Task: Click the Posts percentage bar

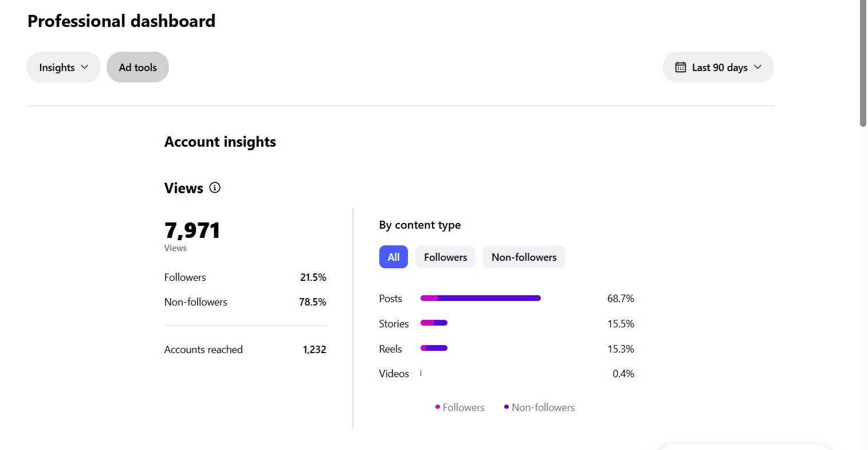Action: click(480, 298)
